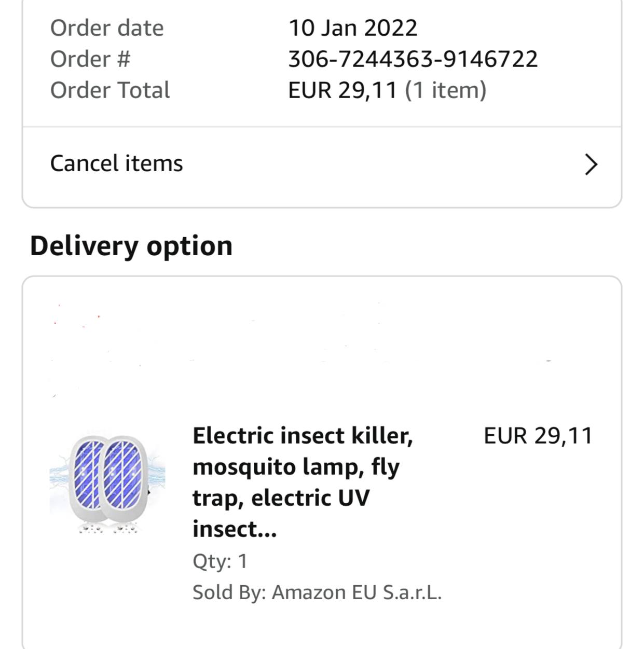Image resolution: width=644 pixels, height=649 pixels.
Task: Tap the Order Total label
Action: pos(110,90)
